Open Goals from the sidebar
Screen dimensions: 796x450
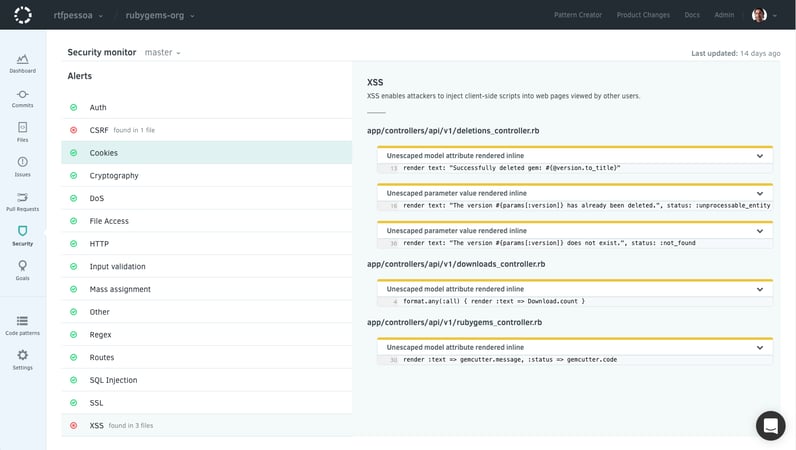tap(22, 269)
